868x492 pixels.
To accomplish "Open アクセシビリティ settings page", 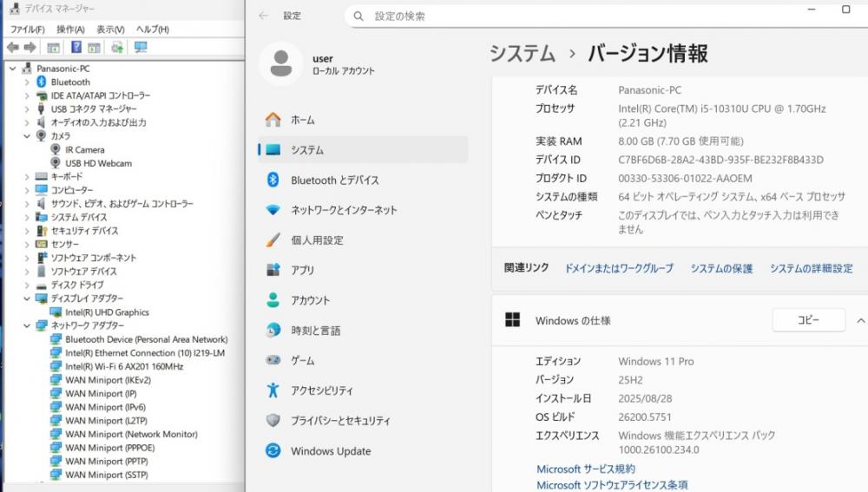I will point(363,390).
